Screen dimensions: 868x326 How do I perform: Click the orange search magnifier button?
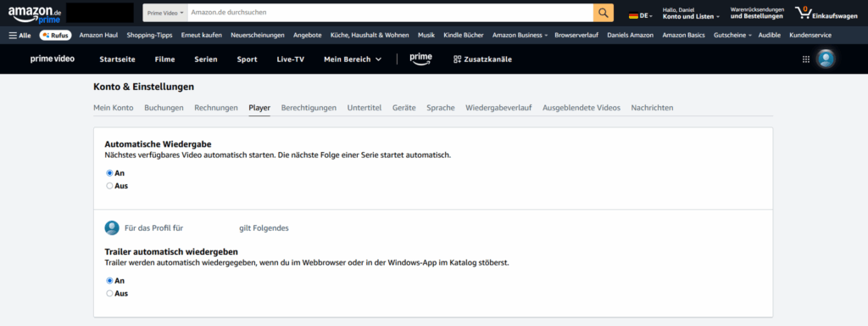click(604, 13)
